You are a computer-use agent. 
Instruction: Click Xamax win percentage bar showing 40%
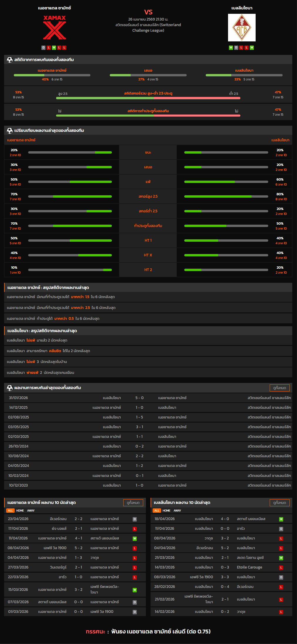tap(52, 75)
